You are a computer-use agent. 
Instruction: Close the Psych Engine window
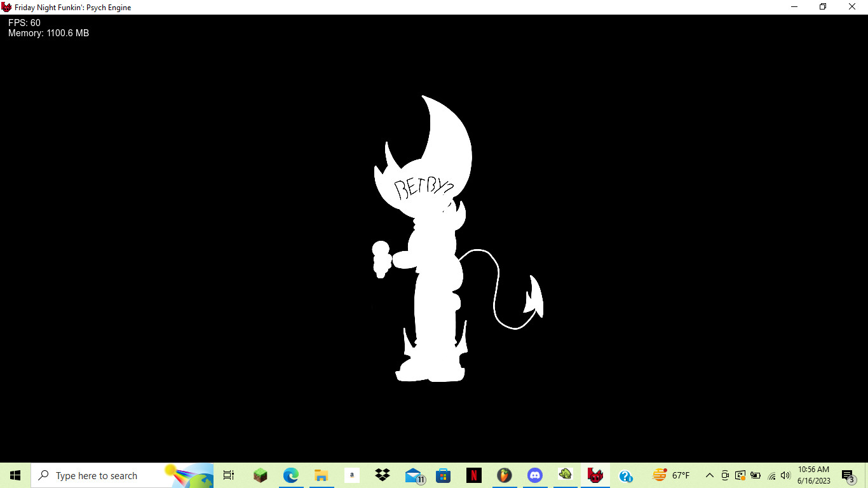pyautogui.click(x=853, y=7)
